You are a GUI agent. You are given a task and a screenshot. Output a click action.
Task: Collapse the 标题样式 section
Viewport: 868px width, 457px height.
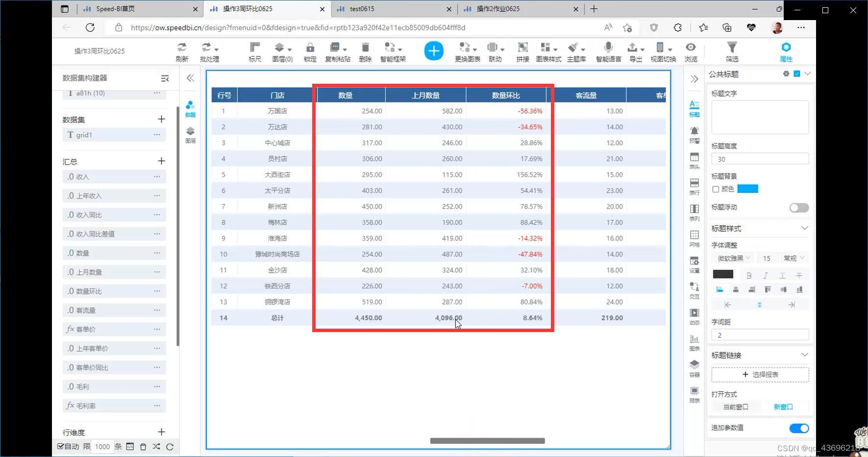[804, 228]
